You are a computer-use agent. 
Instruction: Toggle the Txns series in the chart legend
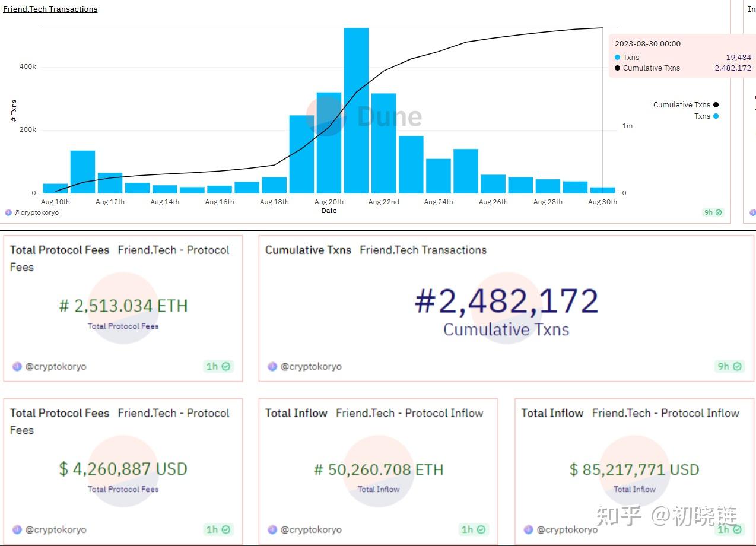pos(706,116)
